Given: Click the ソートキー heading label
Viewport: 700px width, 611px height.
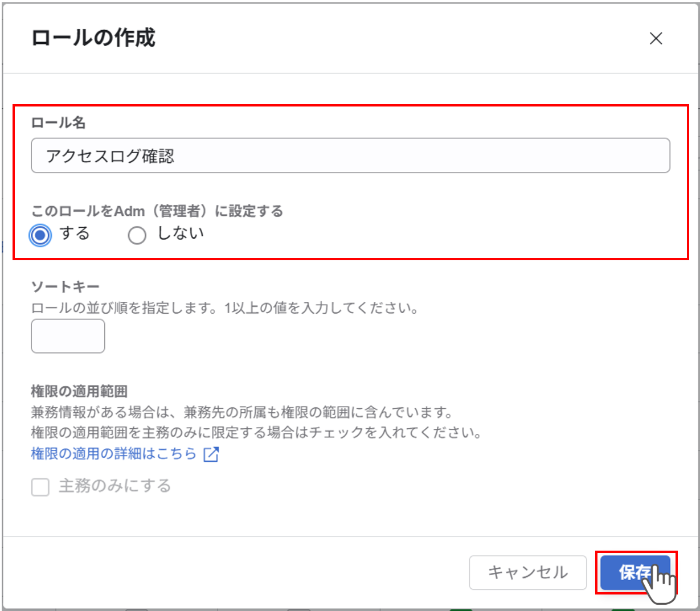Looking at the screenshot, I should click(65, 286).
